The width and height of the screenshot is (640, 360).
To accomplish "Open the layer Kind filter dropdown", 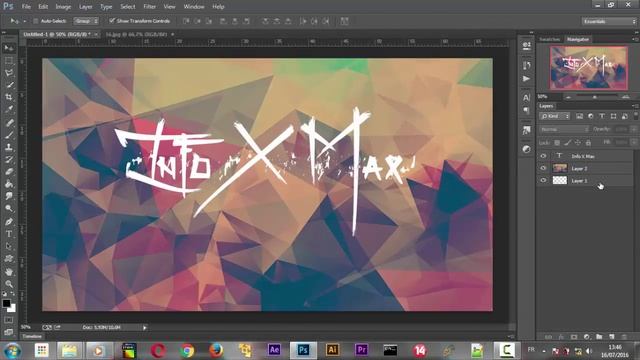I will coord(554,116).
